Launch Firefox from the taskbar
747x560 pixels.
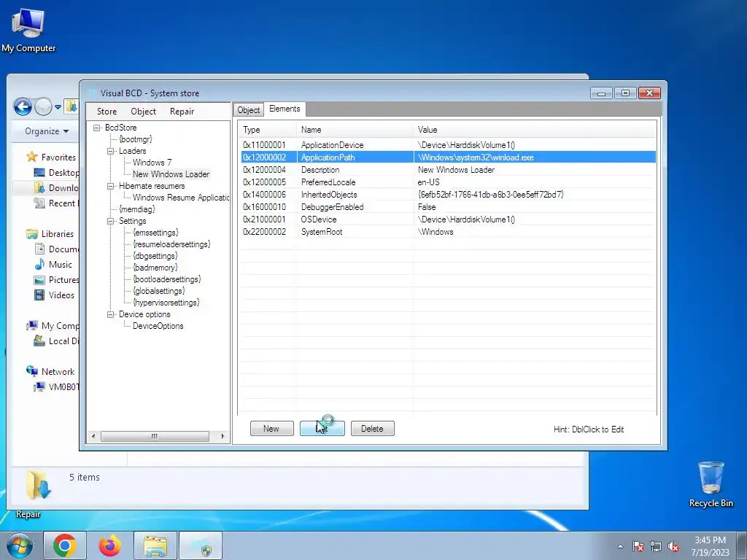[109, 545]
